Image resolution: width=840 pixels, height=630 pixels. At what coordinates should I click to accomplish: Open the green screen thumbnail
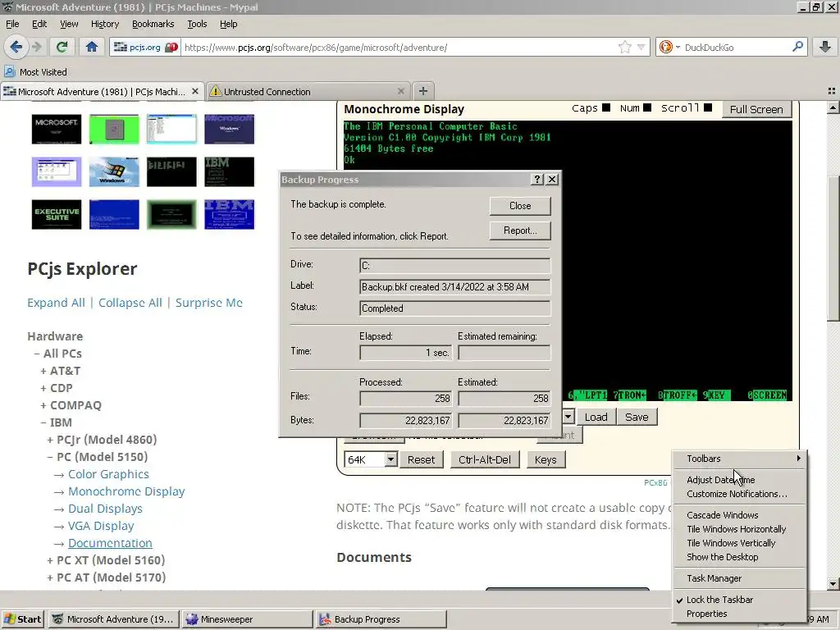114,129
